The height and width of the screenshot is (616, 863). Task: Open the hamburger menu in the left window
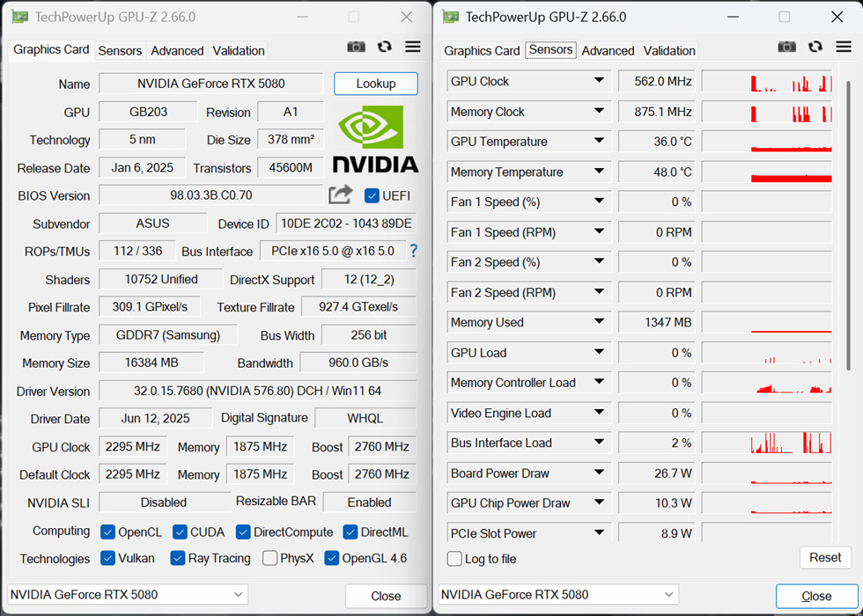tap(412, 48)
